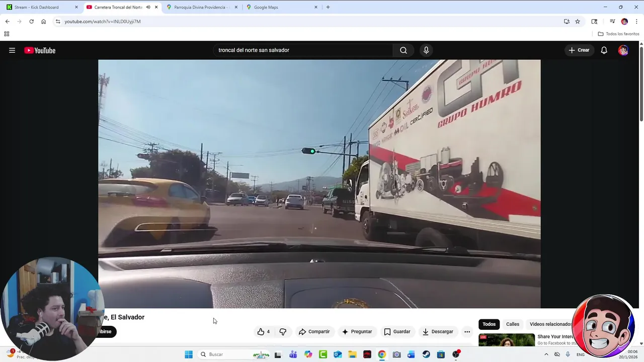Open the browser home page

43,22
